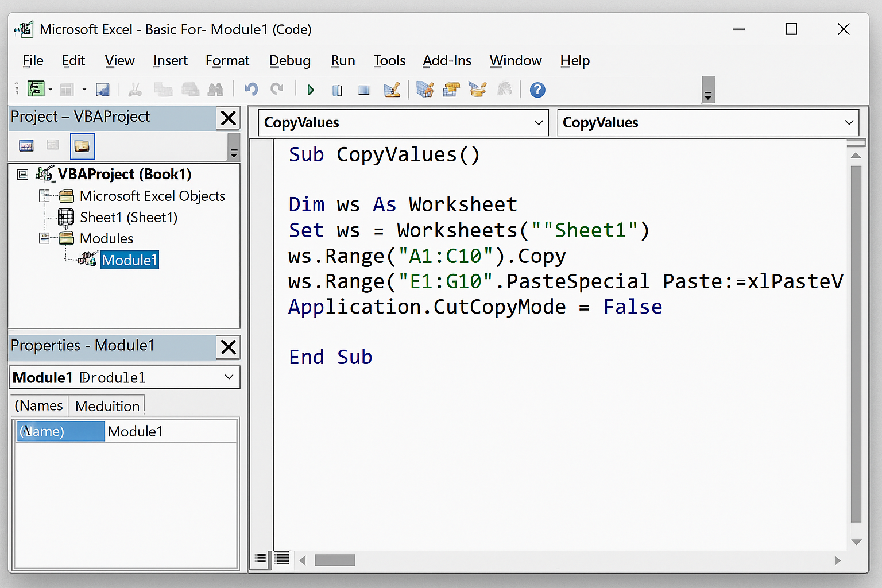This screenshot has height=588, width=882.
Task: Open the File menu
Action: click(33, 61)
